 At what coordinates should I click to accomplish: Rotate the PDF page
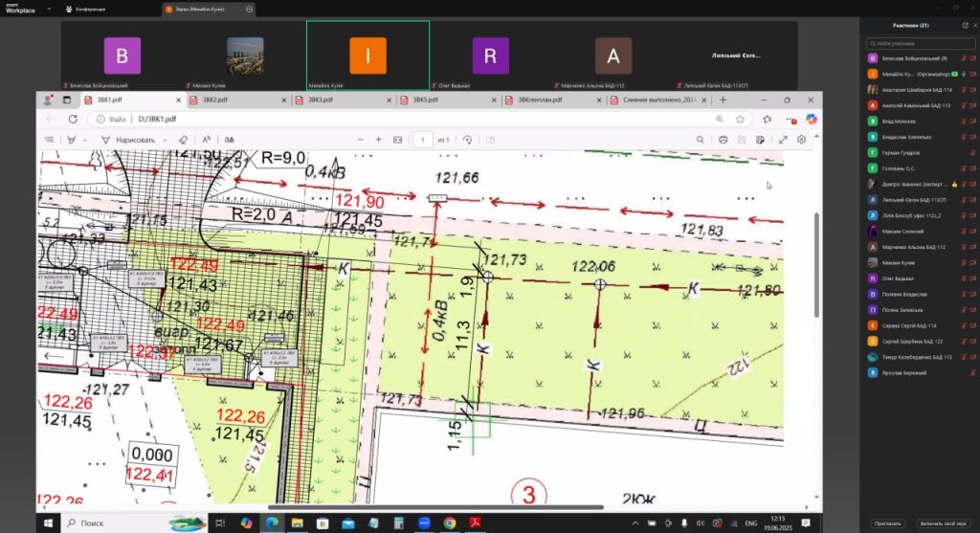pyautogui.click(x=467, y=140)
